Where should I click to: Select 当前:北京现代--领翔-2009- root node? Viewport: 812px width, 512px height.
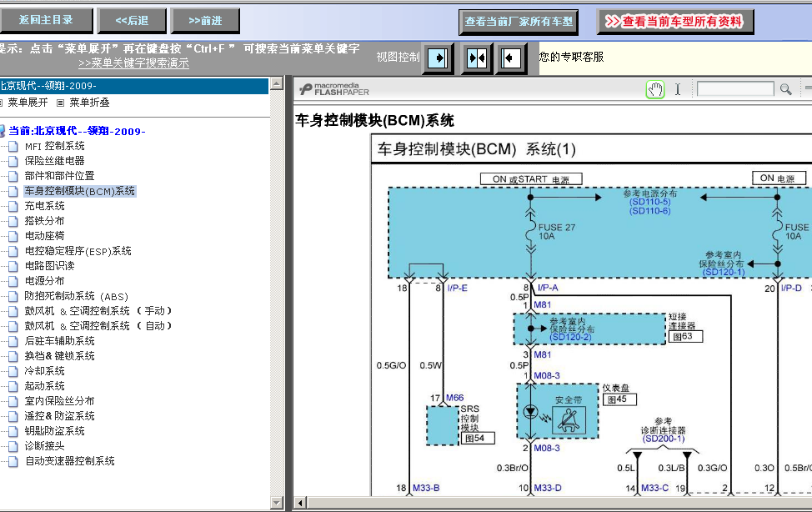point(77,131)
